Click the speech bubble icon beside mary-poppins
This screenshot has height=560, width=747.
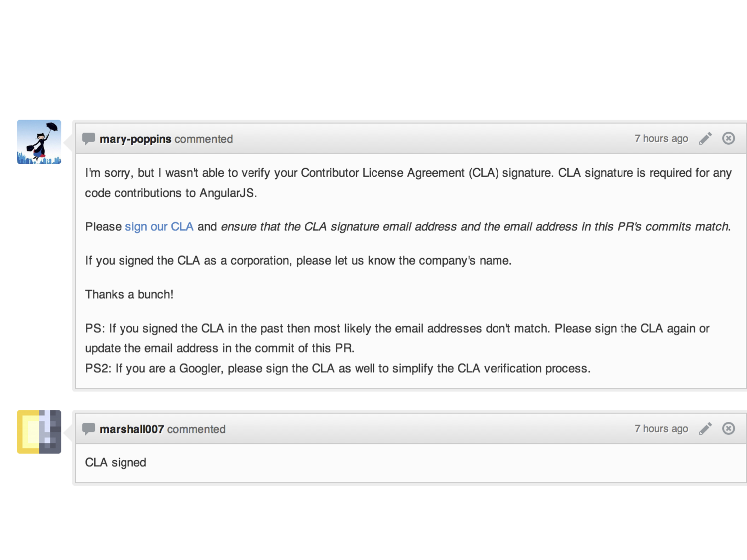pos(89,139)
